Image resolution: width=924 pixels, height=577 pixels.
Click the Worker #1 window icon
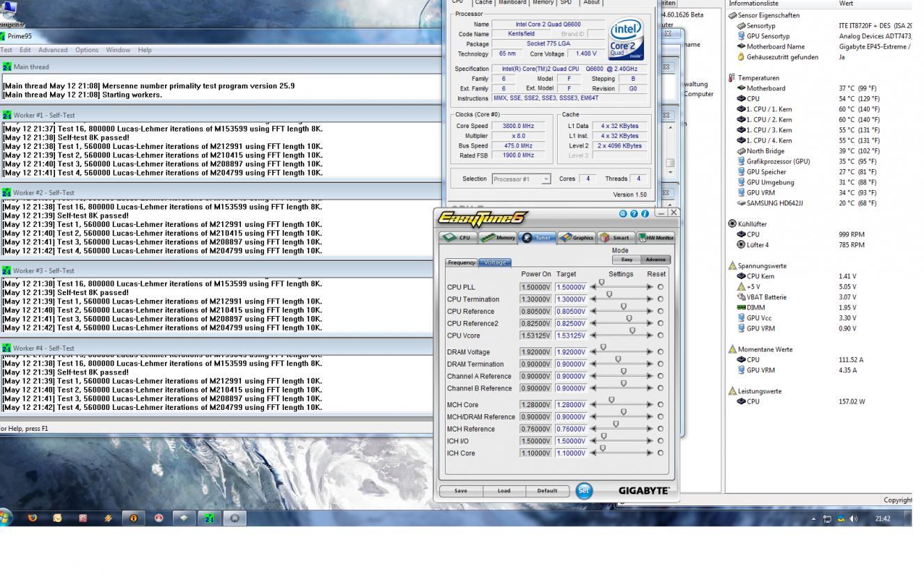[7, 115]
